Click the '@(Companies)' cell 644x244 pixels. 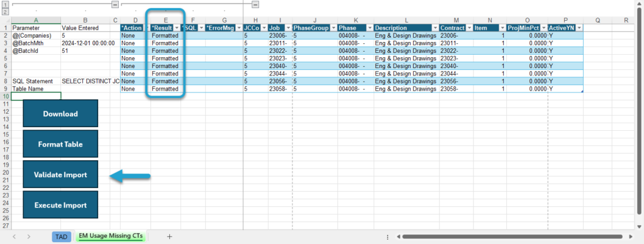(36, 36)
